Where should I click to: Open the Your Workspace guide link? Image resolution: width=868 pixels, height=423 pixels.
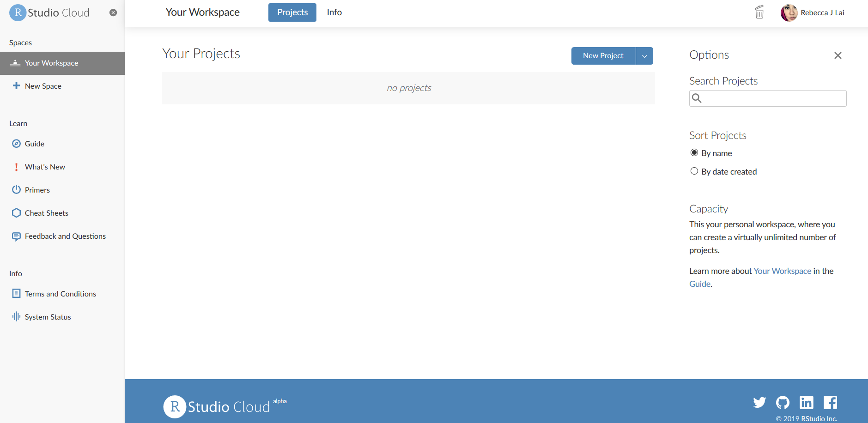pos(783,271)
